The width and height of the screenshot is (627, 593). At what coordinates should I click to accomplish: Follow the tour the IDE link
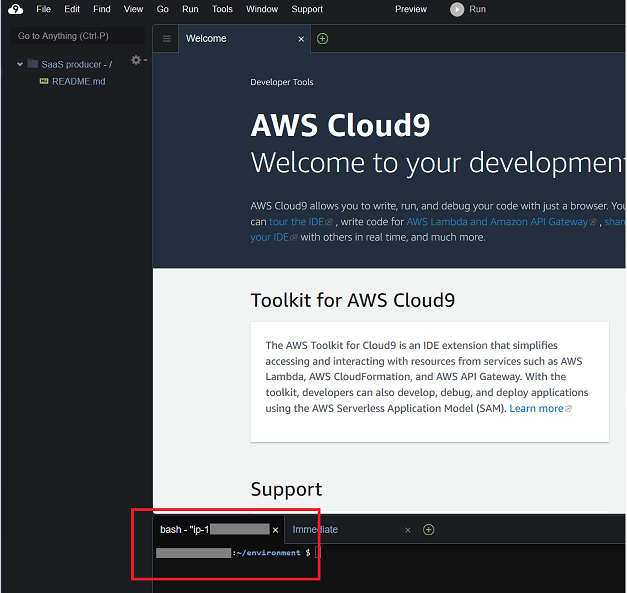(296, 222)
